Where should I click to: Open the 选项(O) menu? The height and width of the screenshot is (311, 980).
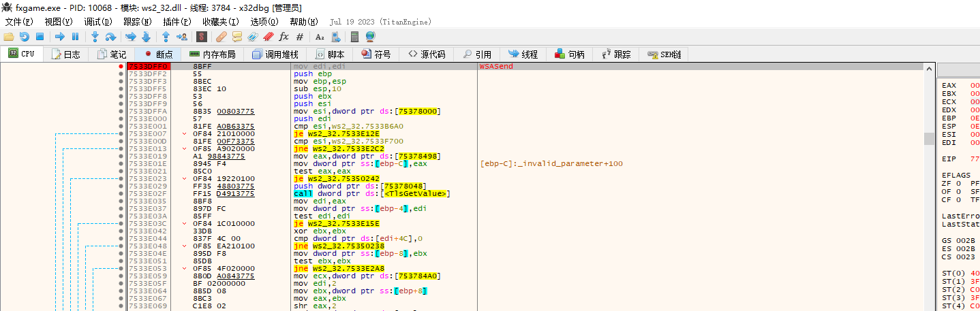265,22
